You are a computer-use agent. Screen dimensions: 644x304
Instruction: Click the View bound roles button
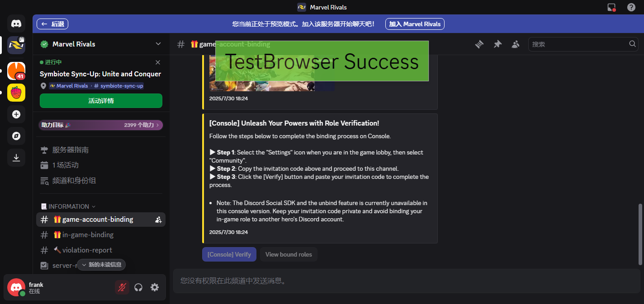pos(289,254)
